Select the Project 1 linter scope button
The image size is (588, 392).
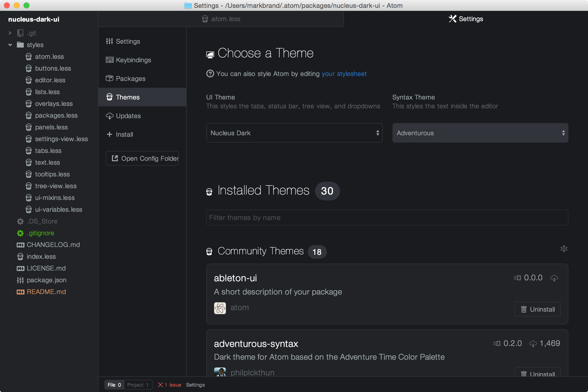point(138,385)
